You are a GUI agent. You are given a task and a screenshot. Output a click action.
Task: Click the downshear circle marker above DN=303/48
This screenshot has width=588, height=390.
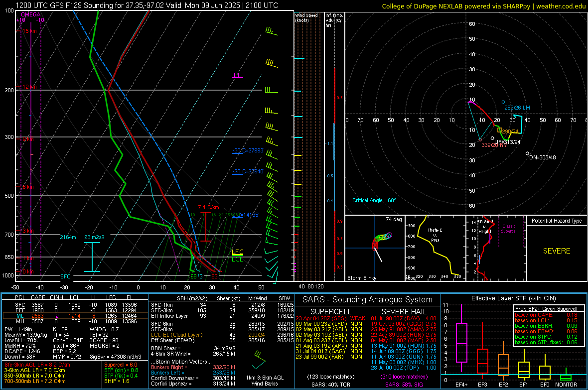[527, 153]
